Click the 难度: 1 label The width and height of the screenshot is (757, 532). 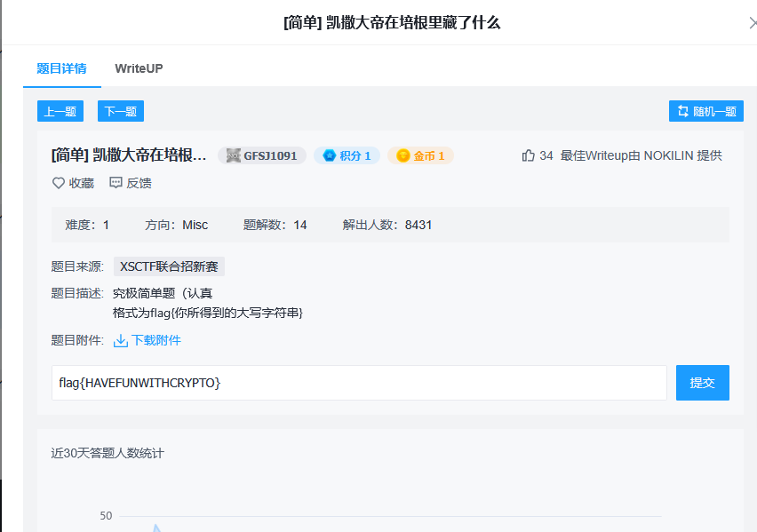pyautogui.click(x=87, y=225)
